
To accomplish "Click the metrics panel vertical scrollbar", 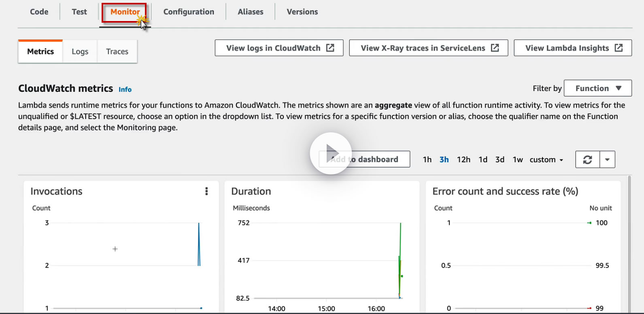I will 629,243.
